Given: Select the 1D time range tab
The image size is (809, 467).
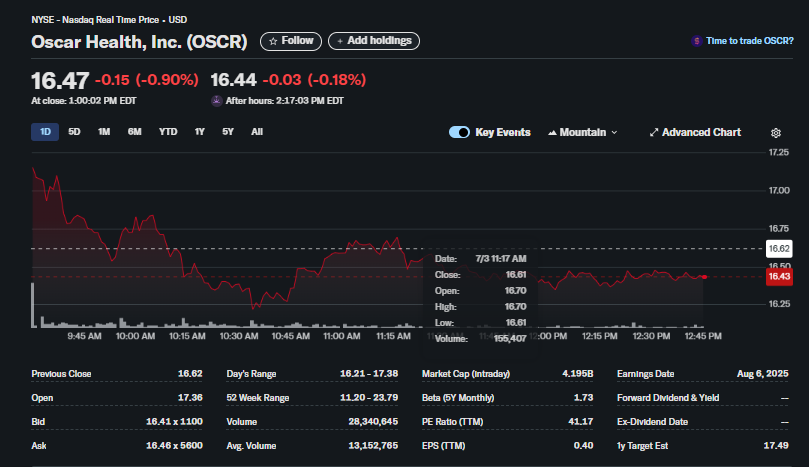Looking at the screenshot, I should pyautogui.click(x=45, y=132).
